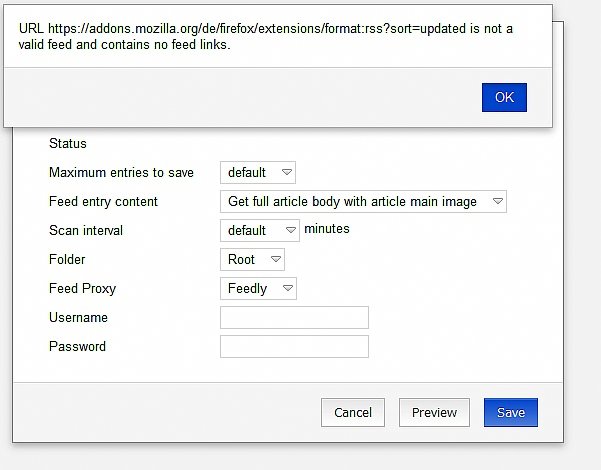Screen dimensions: 601x470
Task: Open the Scan interval dropdown
Action: click(259, 231)
